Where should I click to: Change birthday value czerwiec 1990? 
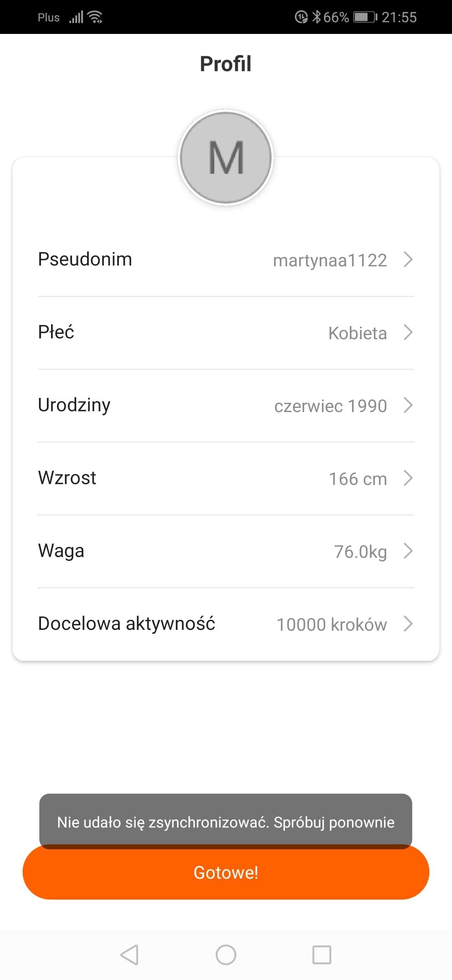pyautogui.click(x=330, y=406)
